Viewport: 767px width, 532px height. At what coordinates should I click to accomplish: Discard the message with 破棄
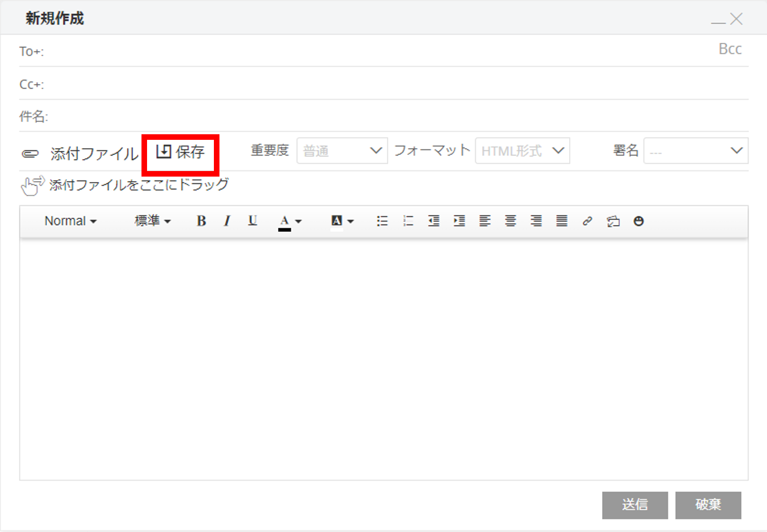(x=709, y=505)
